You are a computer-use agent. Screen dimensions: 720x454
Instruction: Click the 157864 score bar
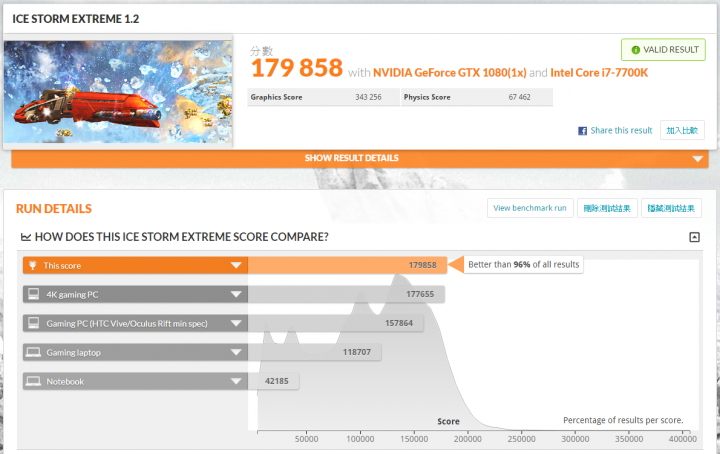point(336,323)
